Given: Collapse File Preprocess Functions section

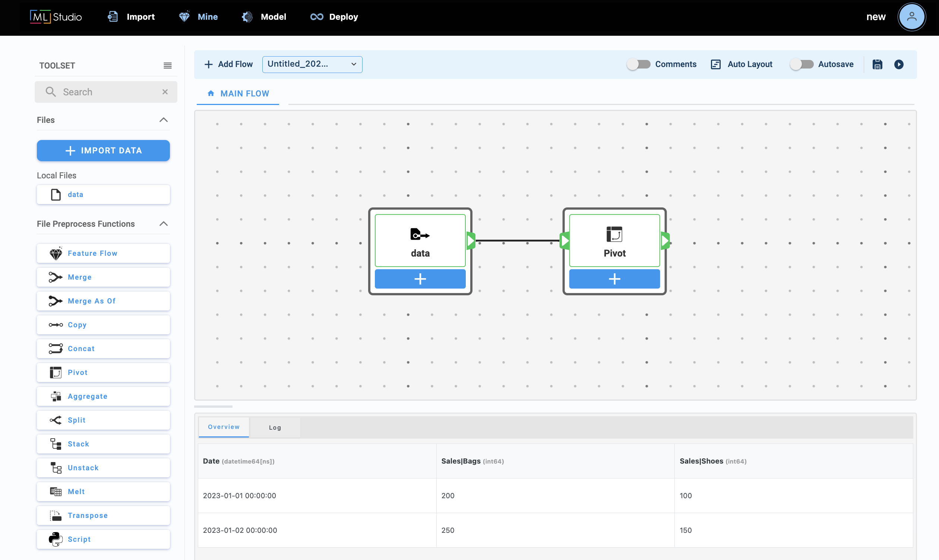Looking at the screenshot, I should 163,224.
